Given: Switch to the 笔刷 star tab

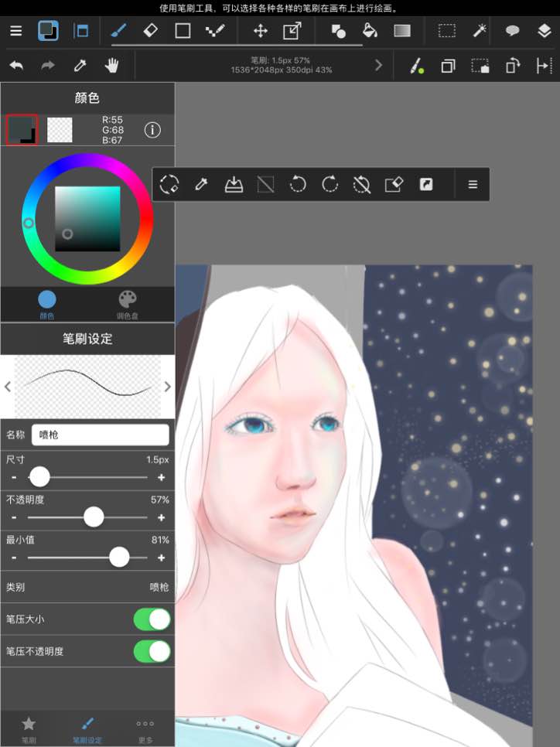Looking at the screenshot, I should coord(29,729).
